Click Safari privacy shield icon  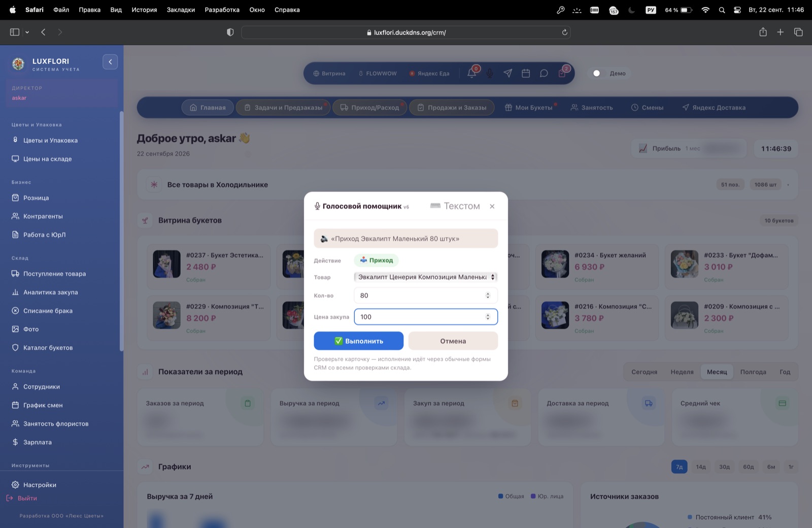230,32
